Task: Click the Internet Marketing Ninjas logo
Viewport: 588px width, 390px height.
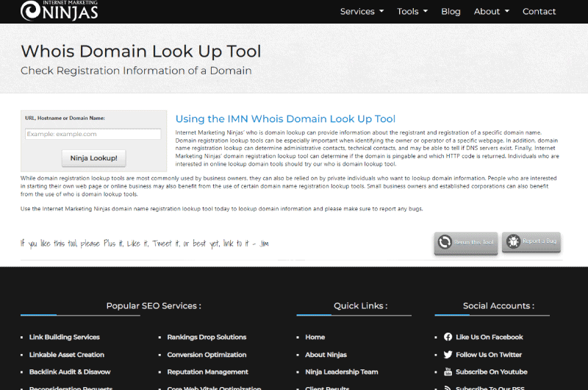Action: (x=60, y=10)
